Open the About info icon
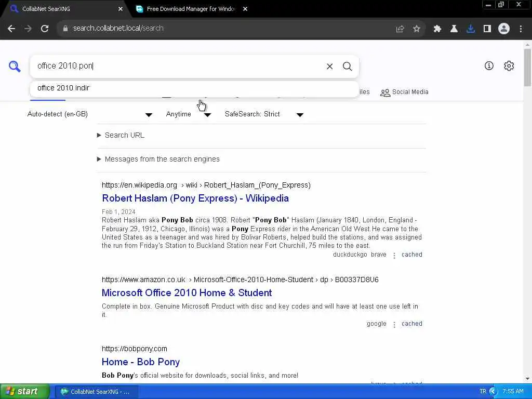 (489, 66)
